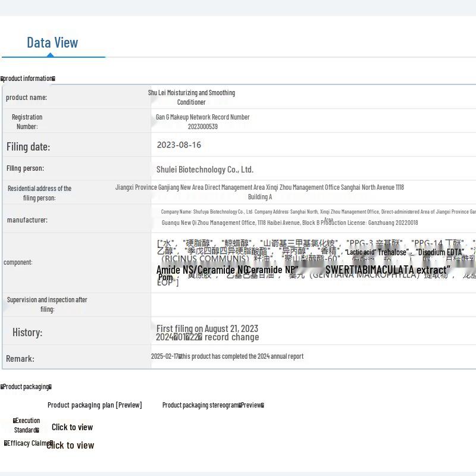Select the Shu Lei Moisturizing product name text
The height and width of the screenshot is (476, 476).
[192, 97]
